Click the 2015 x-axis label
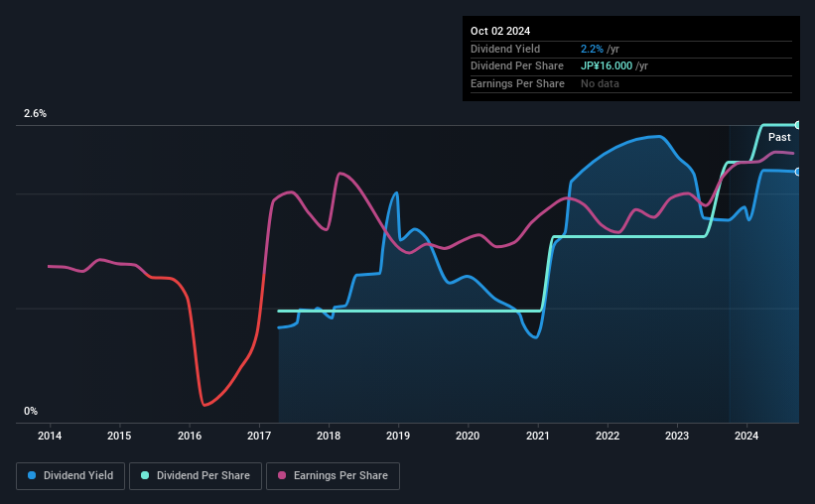815x504 pixels. pyautogui.click(x=119, y=436)
